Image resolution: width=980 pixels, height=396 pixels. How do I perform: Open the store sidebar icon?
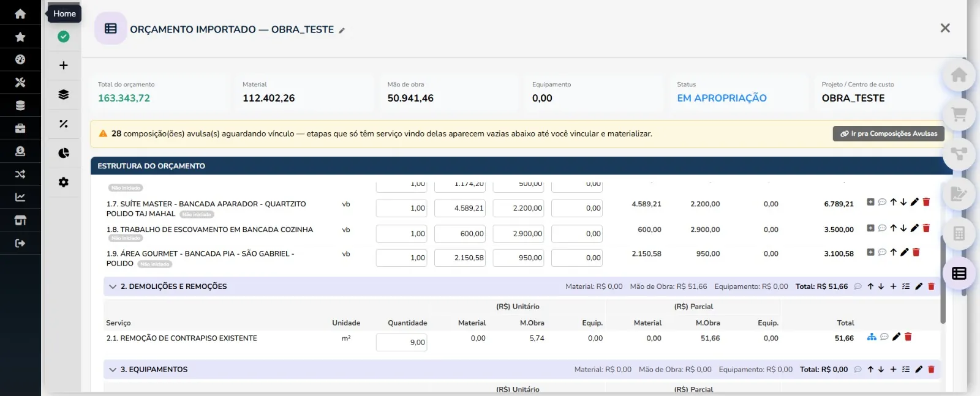(20, 220)
